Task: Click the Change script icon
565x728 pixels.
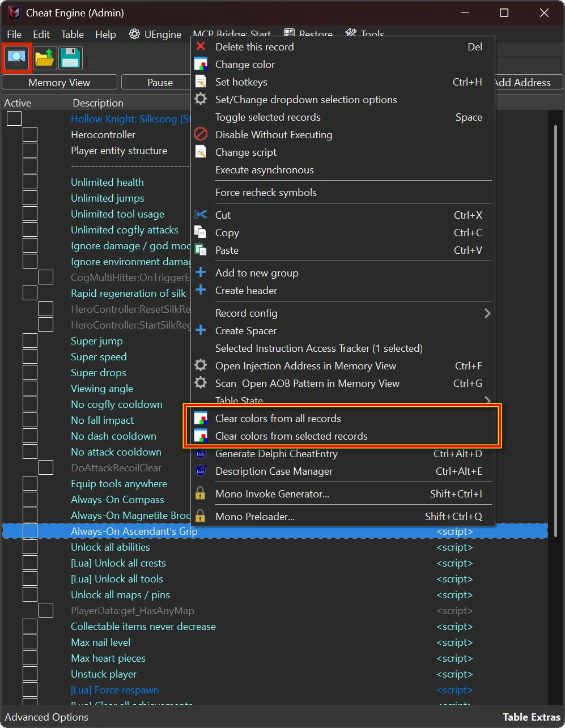Action: pos(201,152)
